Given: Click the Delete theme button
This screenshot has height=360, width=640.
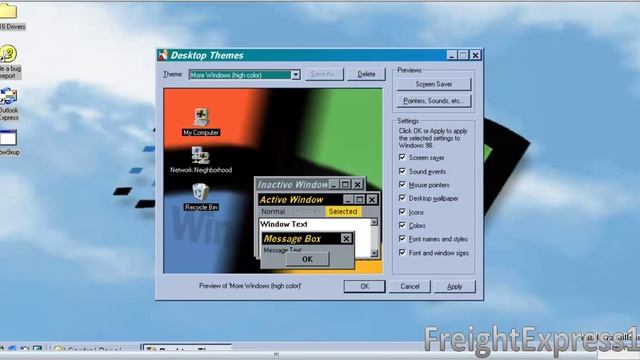Looking at the screenshot, I should click(x=366, y=74).
